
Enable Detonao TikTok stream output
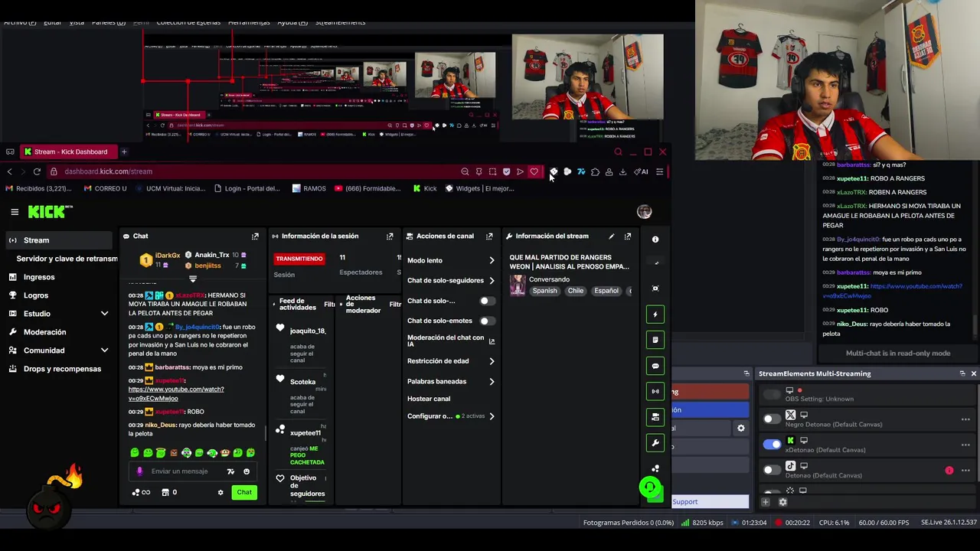(772, 470)
